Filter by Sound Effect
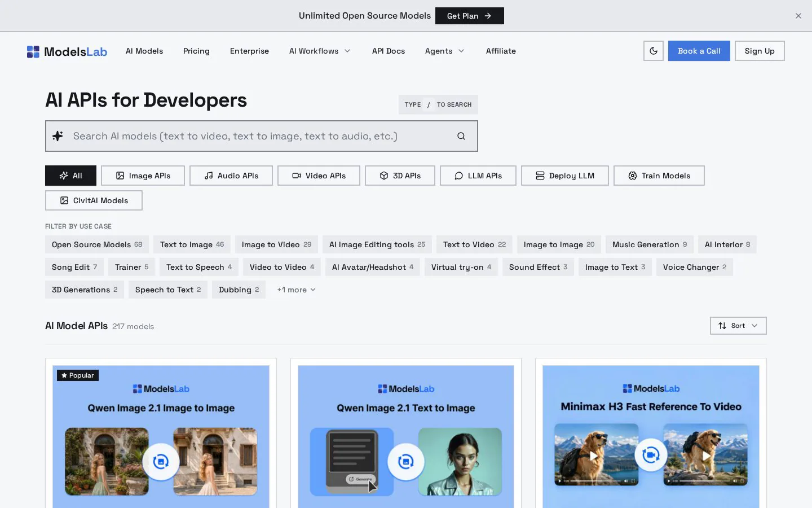This screenshot has height=508, width=812. 538,267
